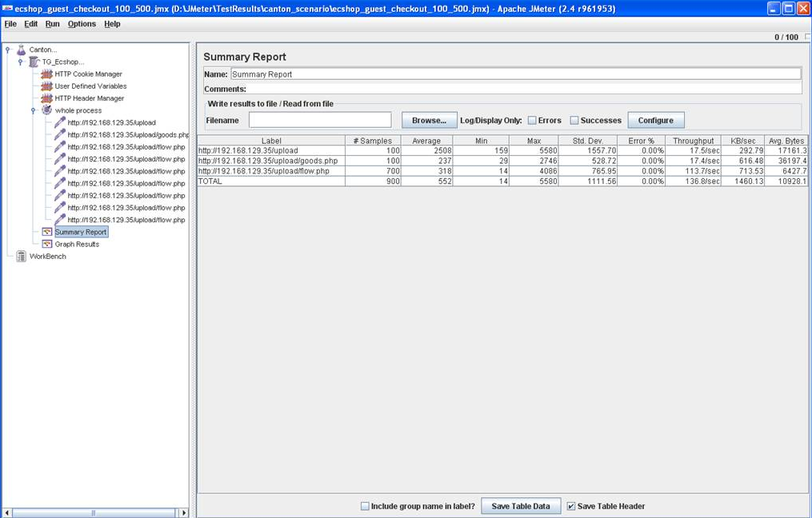Open the Help menu
812x518 pixels.
(x=112, y=24)
